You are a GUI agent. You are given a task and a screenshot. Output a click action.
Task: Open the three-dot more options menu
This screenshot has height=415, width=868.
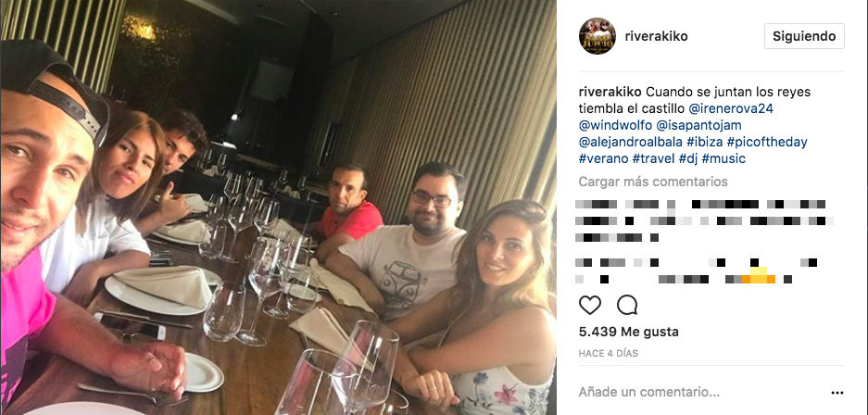(x=837, y=393)
